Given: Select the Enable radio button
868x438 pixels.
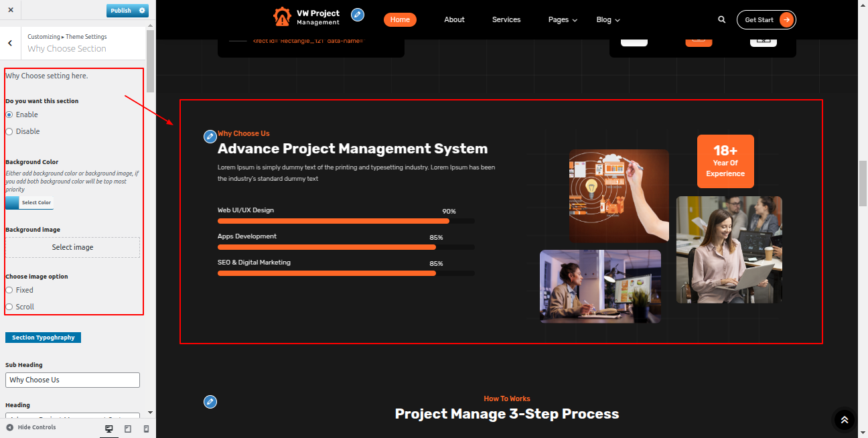Looking at the screenshot, I should pos(9,115).
